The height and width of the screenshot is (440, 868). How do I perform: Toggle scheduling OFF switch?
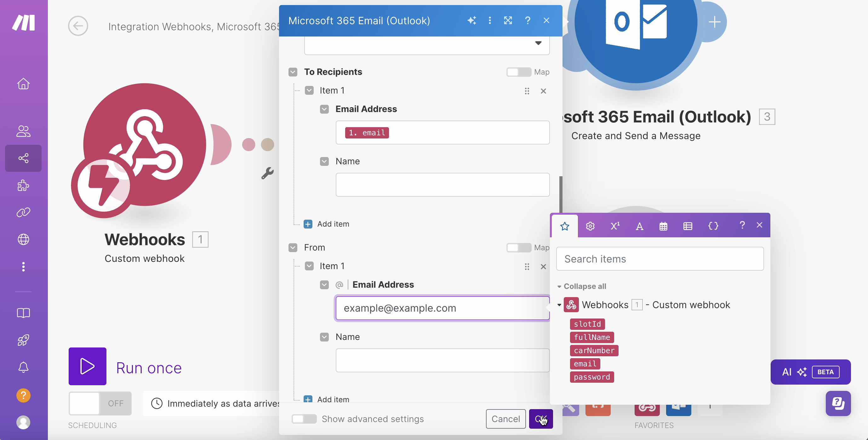point(100,403)
